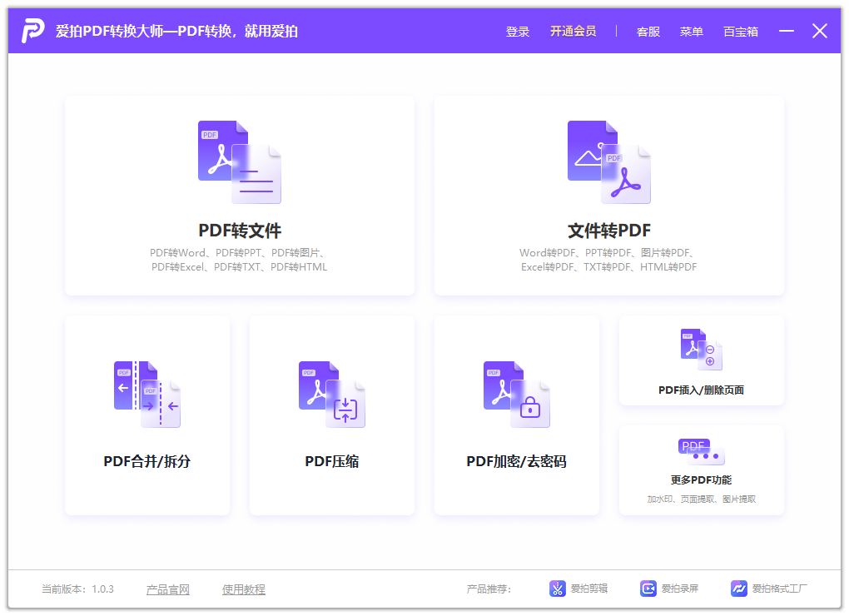
Task: Select the PDF转Word feature text
Action: pos(177,251)
